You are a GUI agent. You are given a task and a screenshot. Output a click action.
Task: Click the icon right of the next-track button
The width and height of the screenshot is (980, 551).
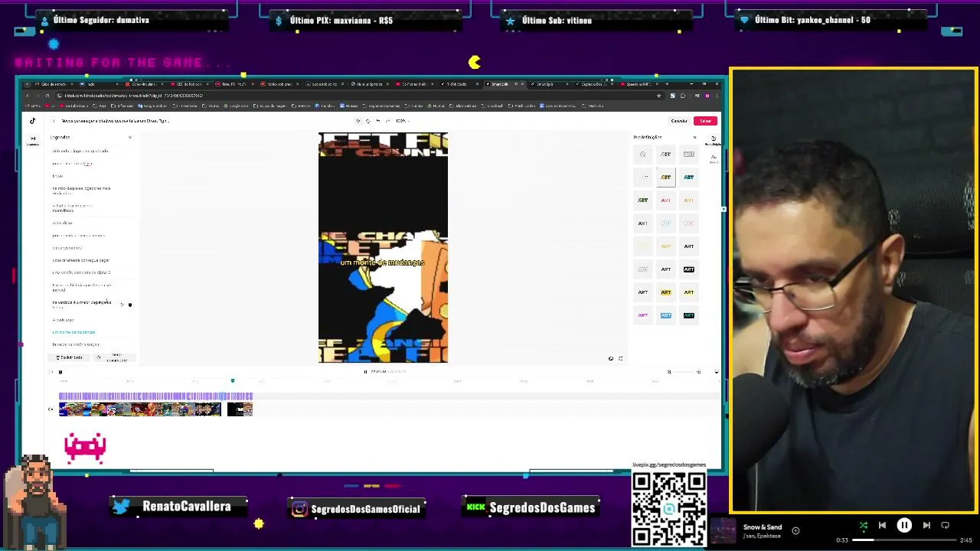945,525
